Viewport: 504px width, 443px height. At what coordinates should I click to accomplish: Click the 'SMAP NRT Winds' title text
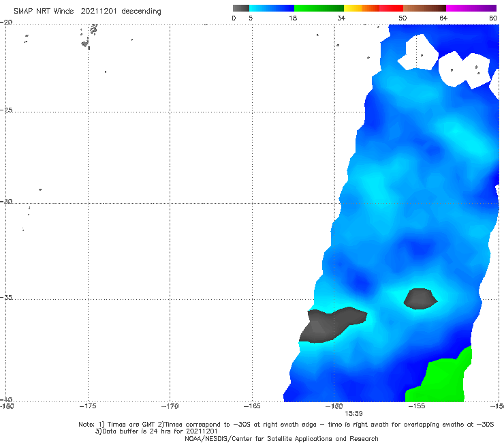pos(44,11)
